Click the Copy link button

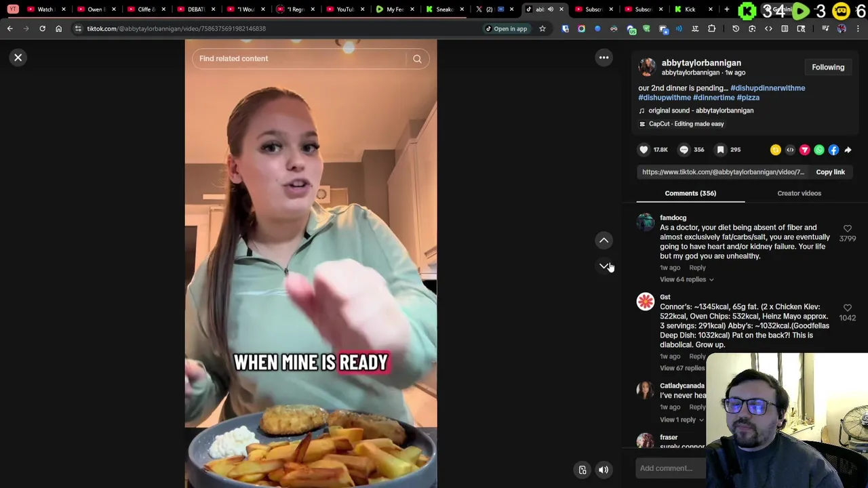click(830, 172)
